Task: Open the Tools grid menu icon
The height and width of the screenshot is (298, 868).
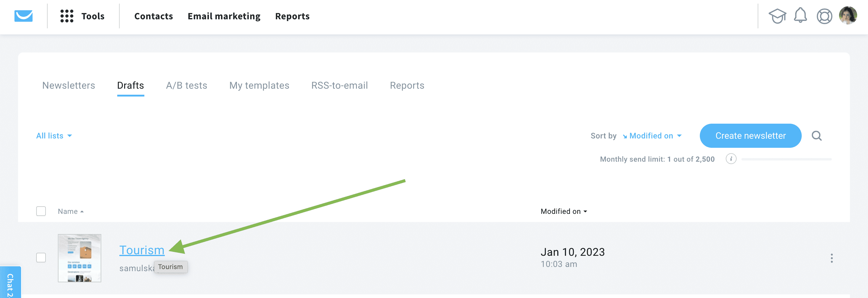Action: point(67,16)
